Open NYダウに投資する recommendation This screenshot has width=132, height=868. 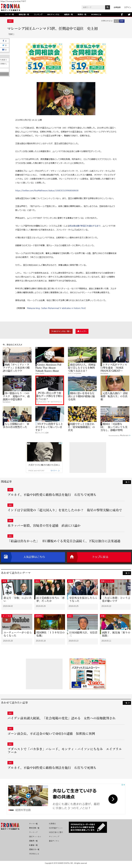pyautogui.click(x=50, y=420)
